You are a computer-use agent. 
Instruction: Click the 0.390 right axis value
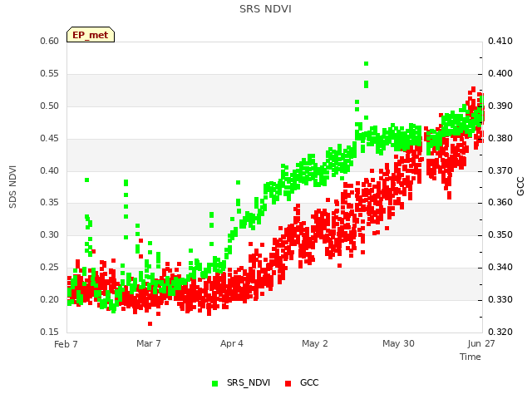click(x=500, y=106)
